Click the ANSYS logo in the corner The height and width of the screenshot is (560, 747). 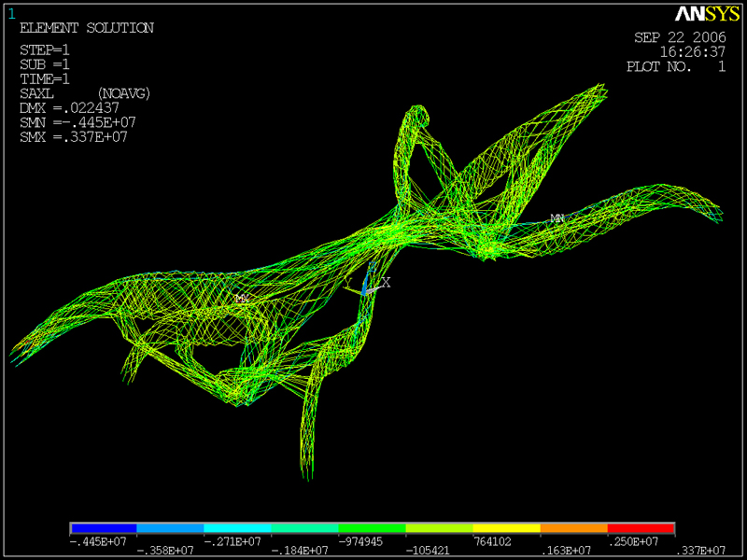pyautogui.click(x=707, y=14)
